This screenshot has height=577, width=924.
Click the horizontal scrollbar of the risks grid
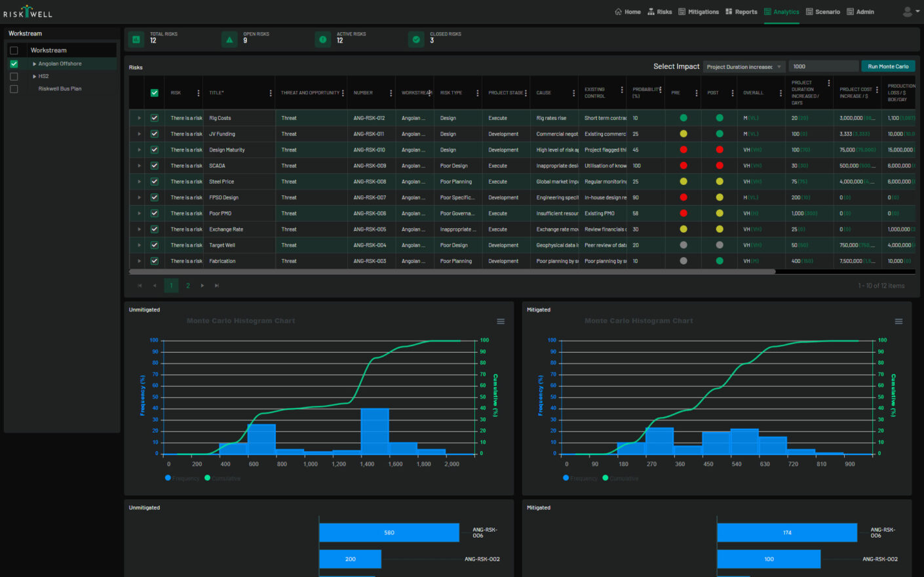(x=452, y=271)
